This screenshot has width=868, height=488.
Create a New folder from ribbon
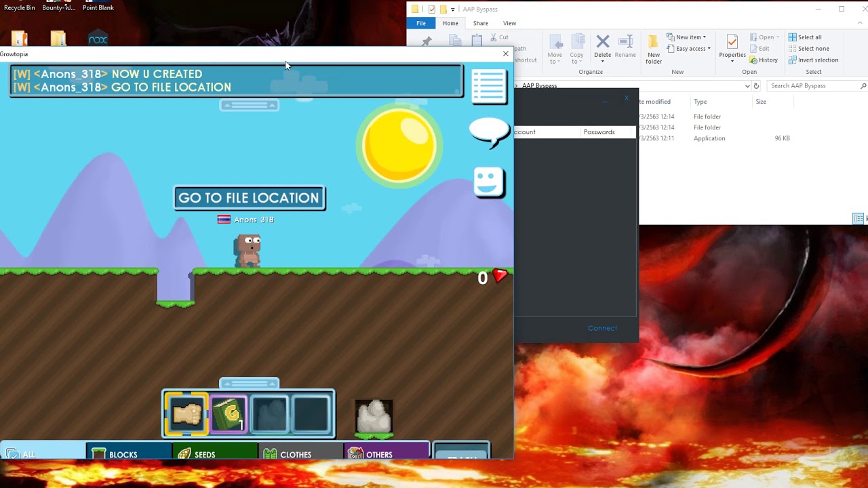coord(654,49)
